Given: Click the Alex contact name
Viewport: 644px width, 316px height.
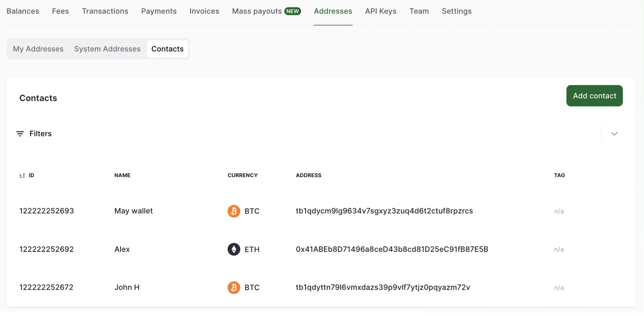Looking at the screenshot, I should pos(122,250).
